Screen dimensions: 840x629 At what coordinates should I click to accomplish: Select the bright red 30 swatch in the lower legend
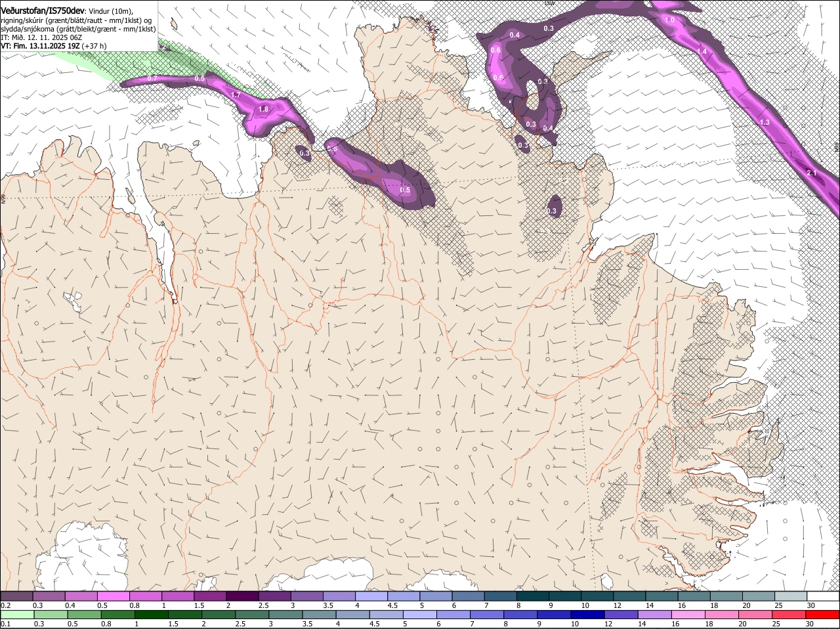click(x=822, y=615)
